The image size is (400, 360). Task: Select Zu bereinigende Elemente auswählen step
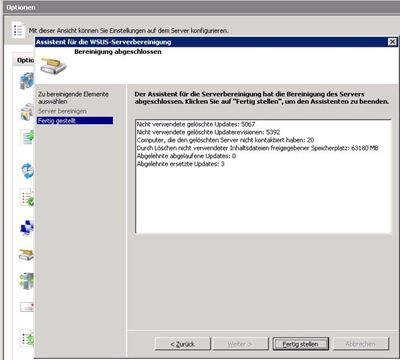click(73, 98)
